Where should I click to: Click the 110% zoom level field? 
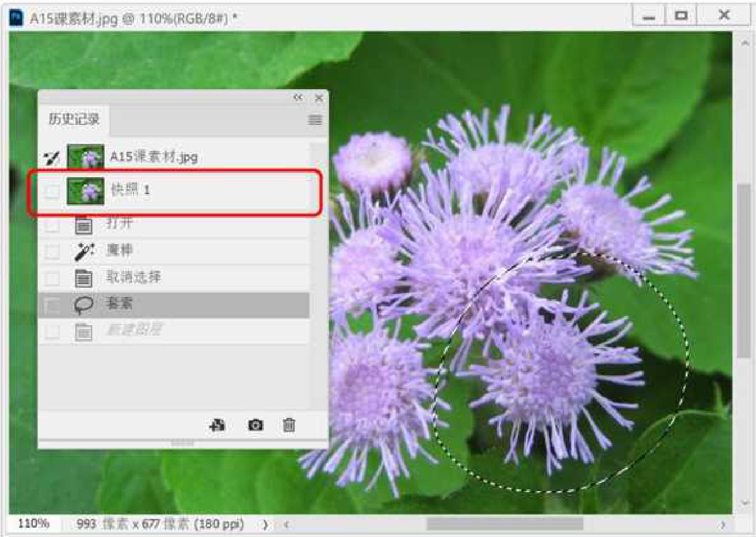tap(33, 524)
